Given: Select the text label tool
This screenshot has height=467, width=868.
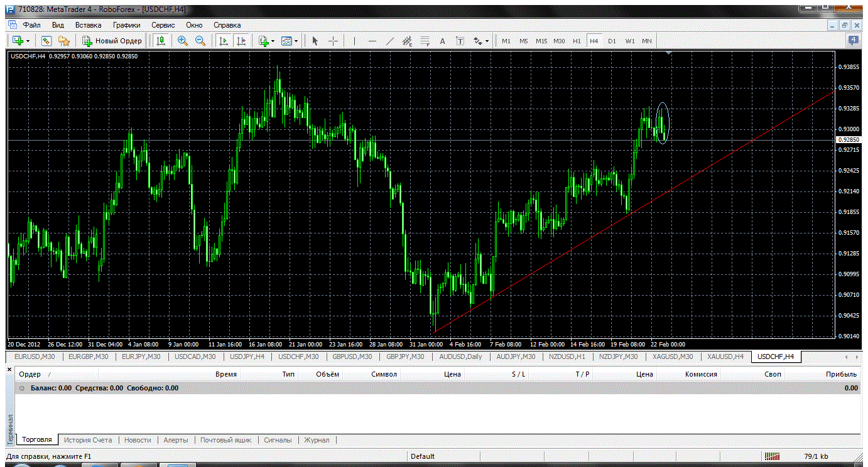Looking at the screenshot, I should (x=460, y=41).
